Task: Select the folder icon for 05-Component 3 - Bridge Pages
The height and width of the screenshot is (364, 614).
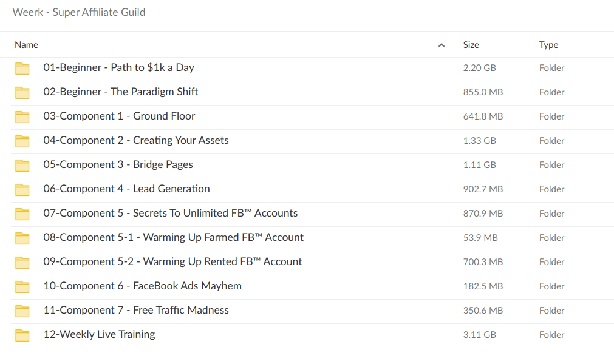Action: coord(22,165)
